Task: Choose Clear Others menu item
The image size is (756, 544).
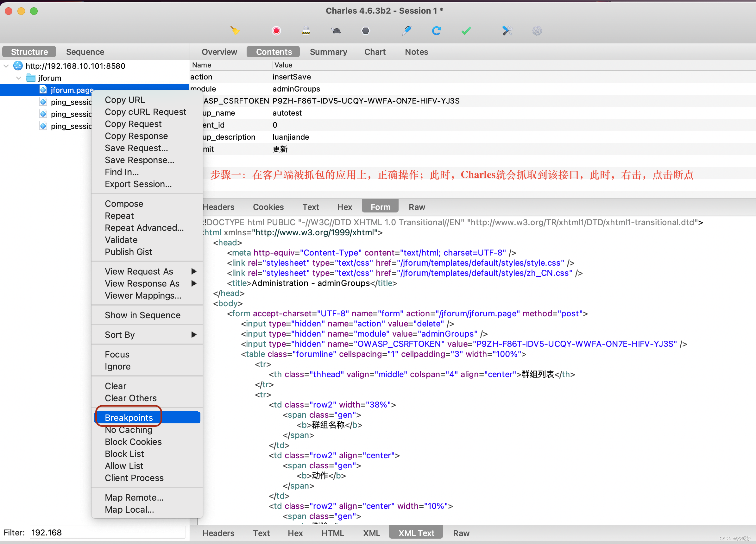Action: [147, 398]
